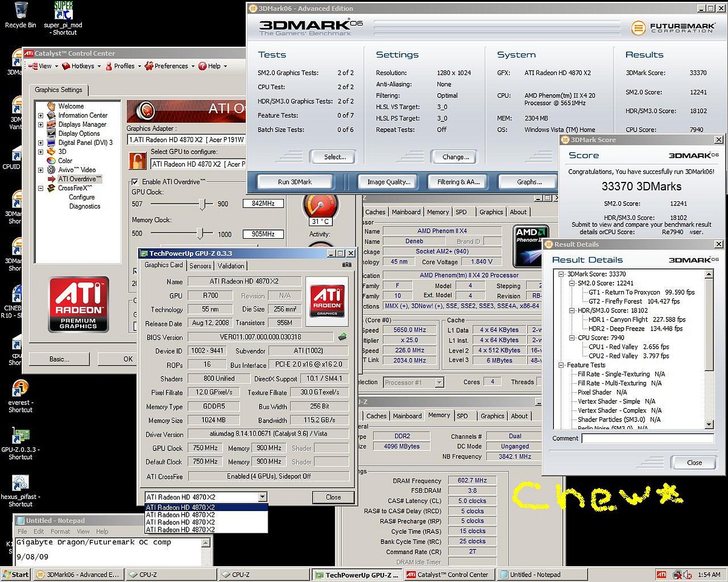Viewport: 728px width, 582px height.
Task: Click the padlock icon in ATI Overdrive
Action: tap(138, 161)
